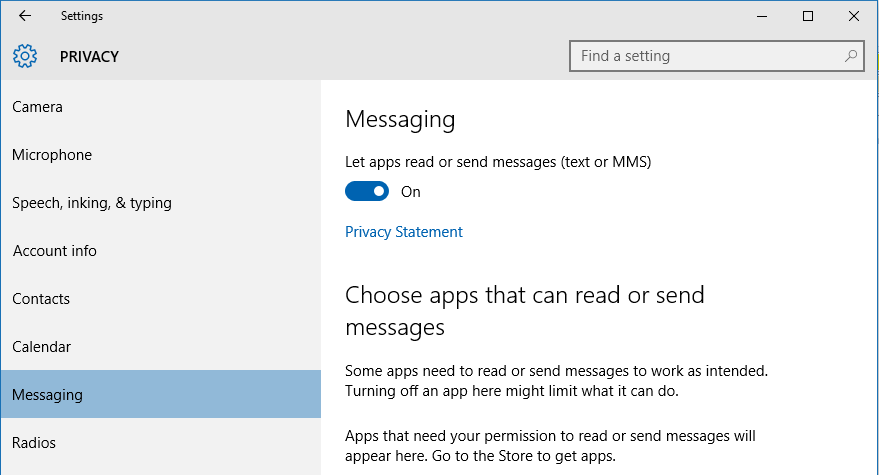Select the Calendar category
The image size is (879, 475).
[x=161, y=347]
